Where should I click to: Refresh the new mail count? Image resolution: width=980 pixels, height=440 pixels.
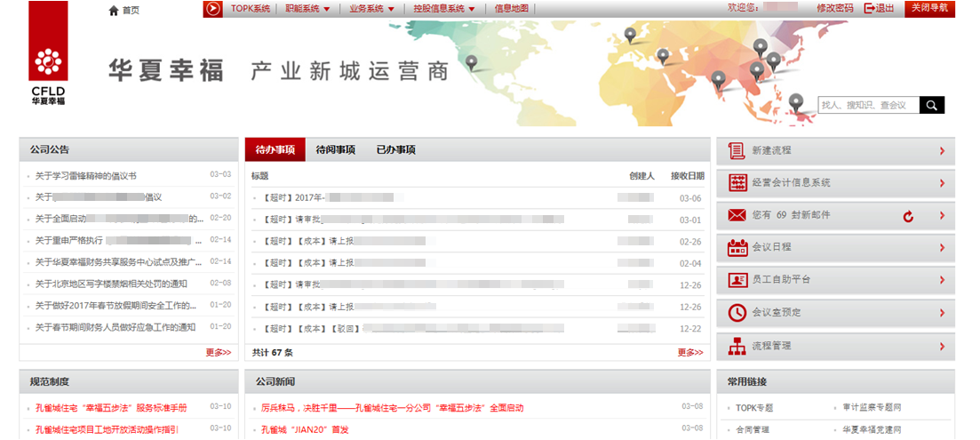tap(908, 216)
